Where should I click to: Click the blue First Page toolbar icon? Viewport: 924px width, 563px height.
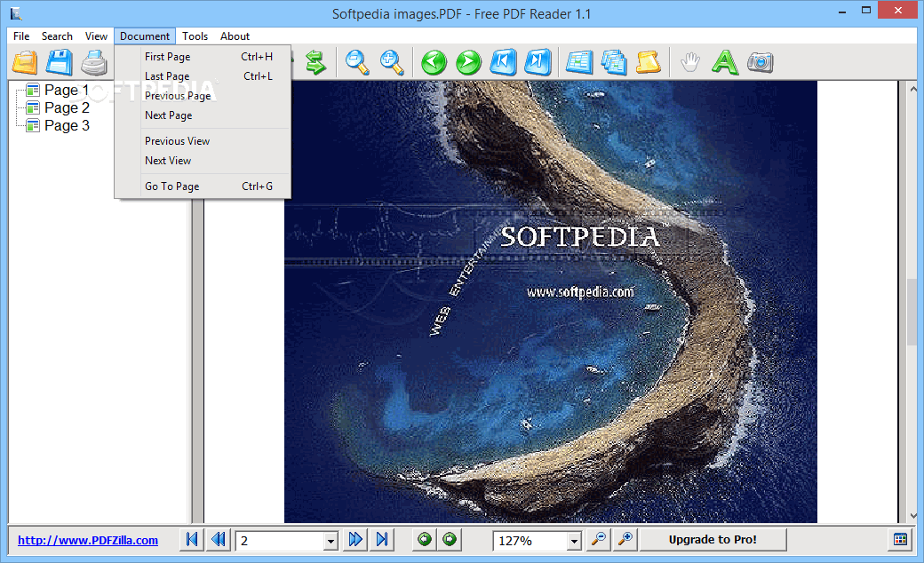503,62
